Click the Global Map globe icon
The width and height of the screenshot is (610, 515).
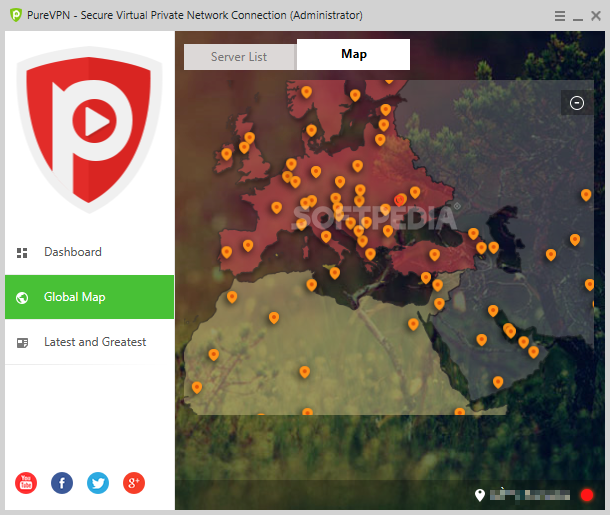pyautogui.click(x=22, y=298)
